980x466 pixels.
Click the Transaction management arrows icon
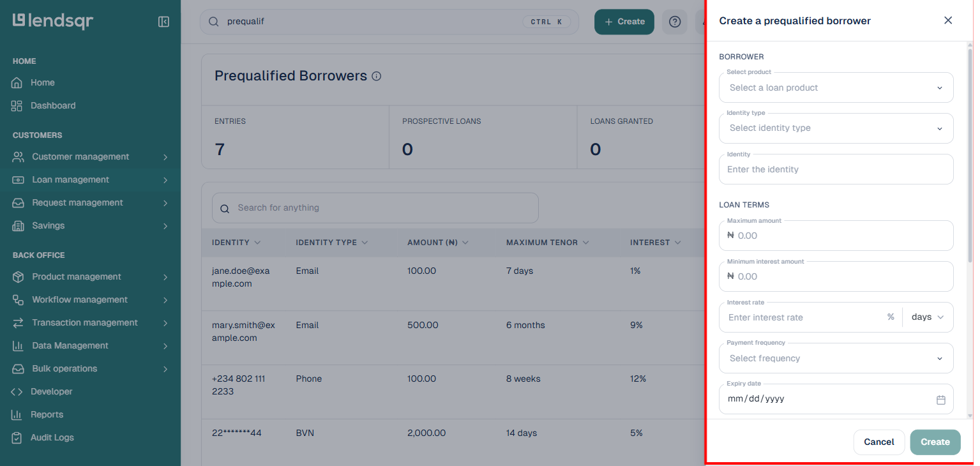tap(19, 322)
